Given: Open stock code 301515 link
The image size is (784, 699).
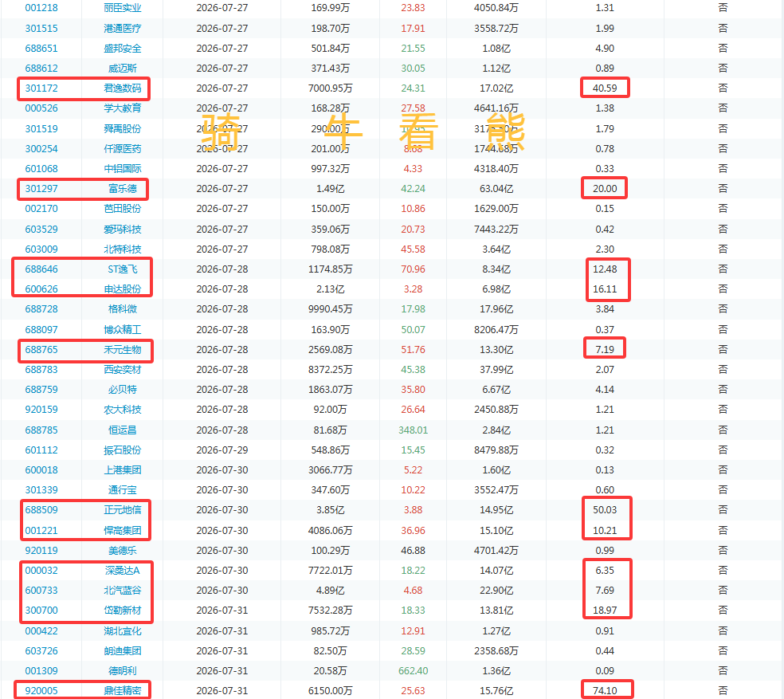Looking at the screenshot, I should point(41,29).
